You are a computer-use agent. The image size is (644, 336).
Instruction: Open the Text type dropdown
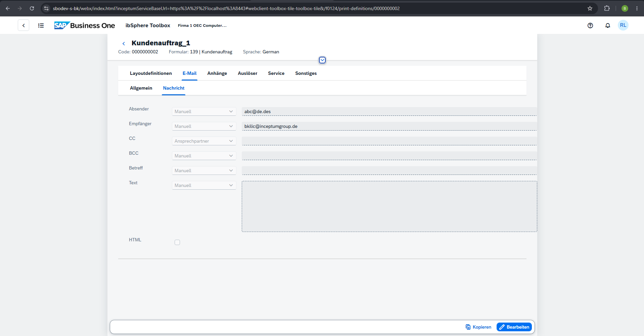coord(204,185)
